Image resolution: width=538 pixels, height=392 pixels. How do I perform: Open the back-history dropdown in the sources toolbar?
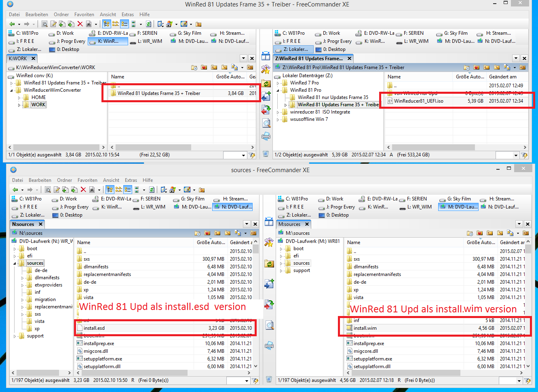22,190
